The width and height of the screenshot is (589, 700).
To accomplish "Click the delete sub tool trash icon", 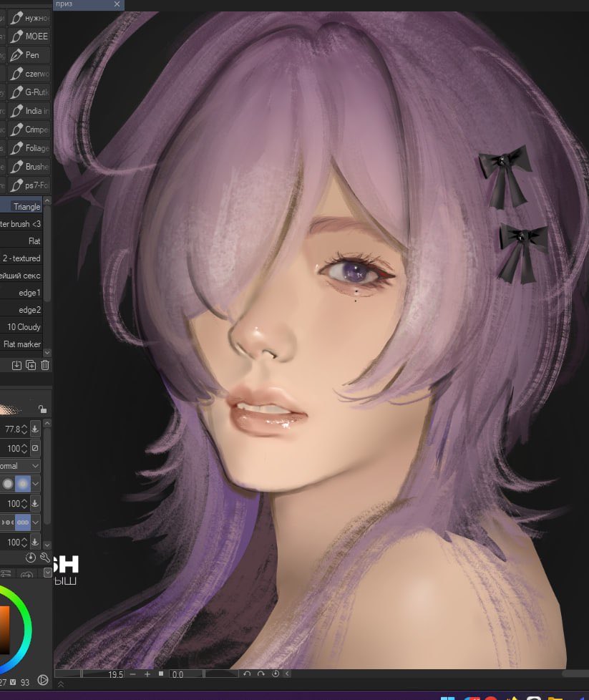I will [45, 365].
